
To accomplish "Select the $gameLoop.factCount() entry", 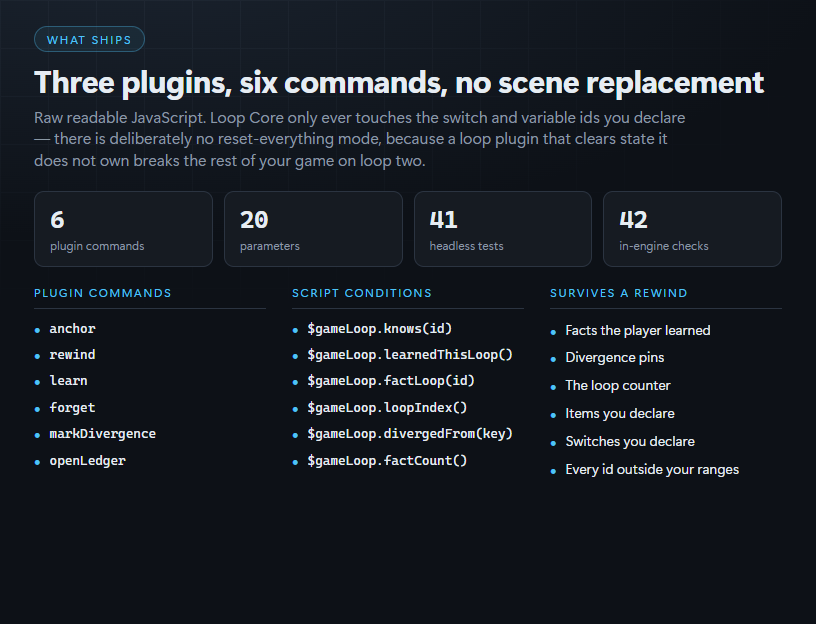I will pyautogui.click(x=387, y=461).
